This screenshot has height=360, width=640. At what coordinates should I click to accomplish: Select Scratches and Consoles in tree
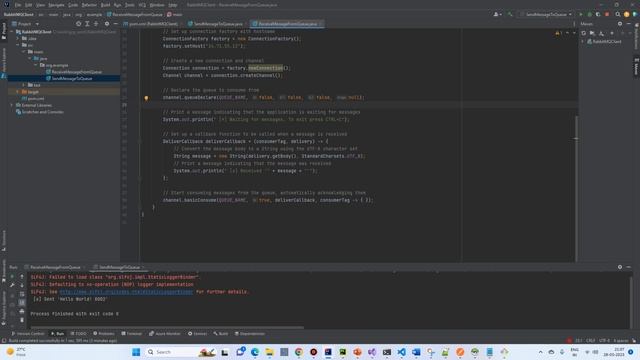pos(40,112)
